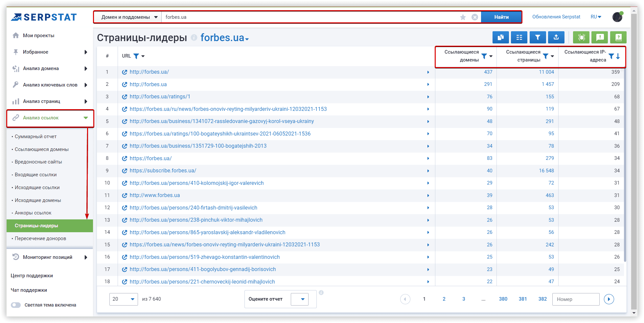Expand the 'Оцените отчет' rating dropdown
Image resolution: width=644 pixels, height=323 pixels.
[299, 299]
